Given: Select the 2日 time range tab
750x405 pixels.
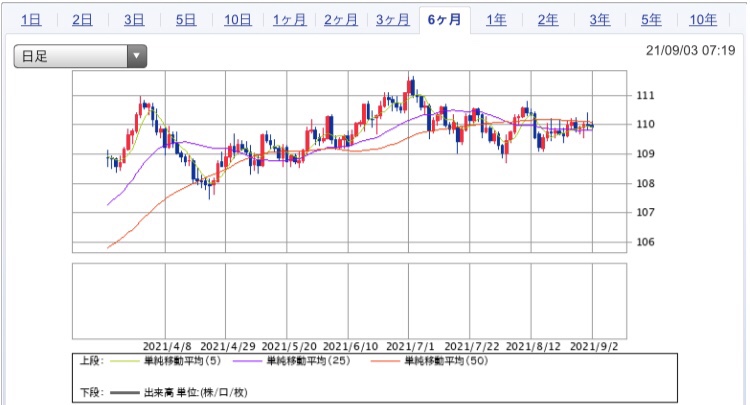Looking at the screenshot, I should (x=82, y=20).
